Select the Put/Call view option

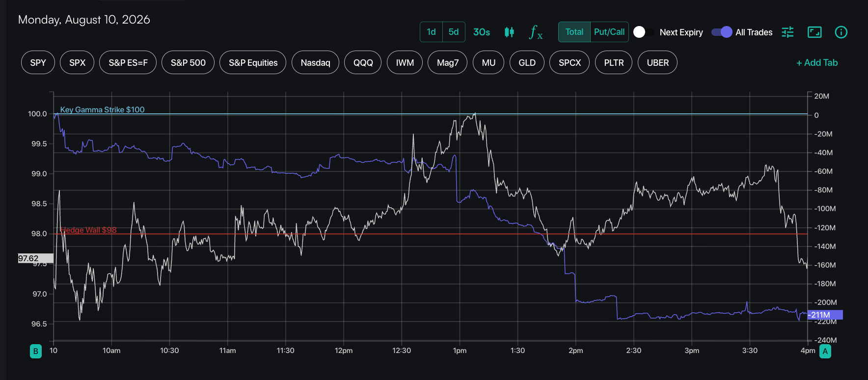tap(609, 32)
